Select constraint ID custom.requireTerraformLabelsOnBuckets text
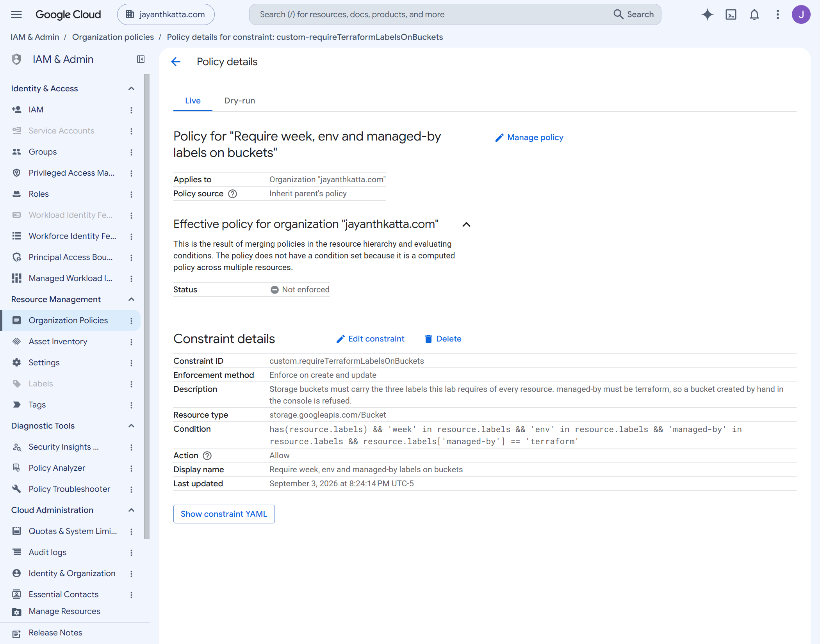Screen dimensions: 820x644 coord(347,361)
